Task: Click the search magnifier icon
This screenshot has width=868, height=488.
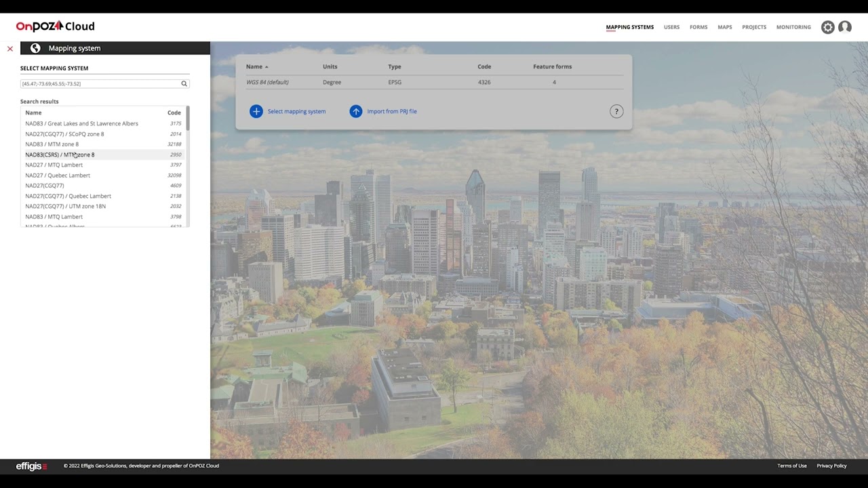Action: tap(184, 83)
